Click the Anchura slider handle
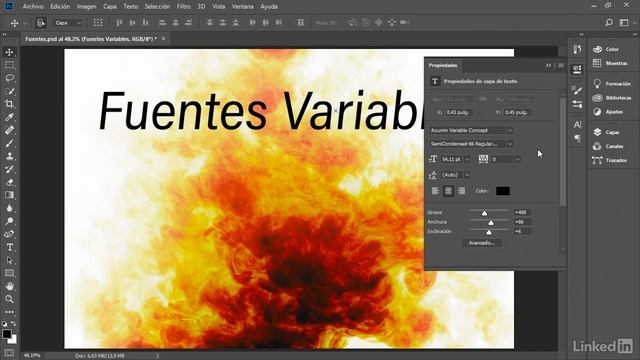 click(x=491, y=222)
